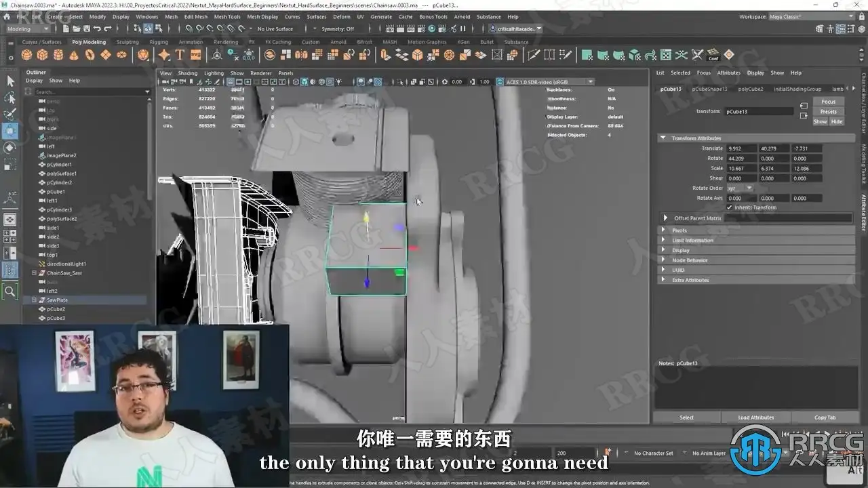Screen dimensions: 868x488
Task: Open the pCubeShape13 attribute tab
Action: (709, 89)
